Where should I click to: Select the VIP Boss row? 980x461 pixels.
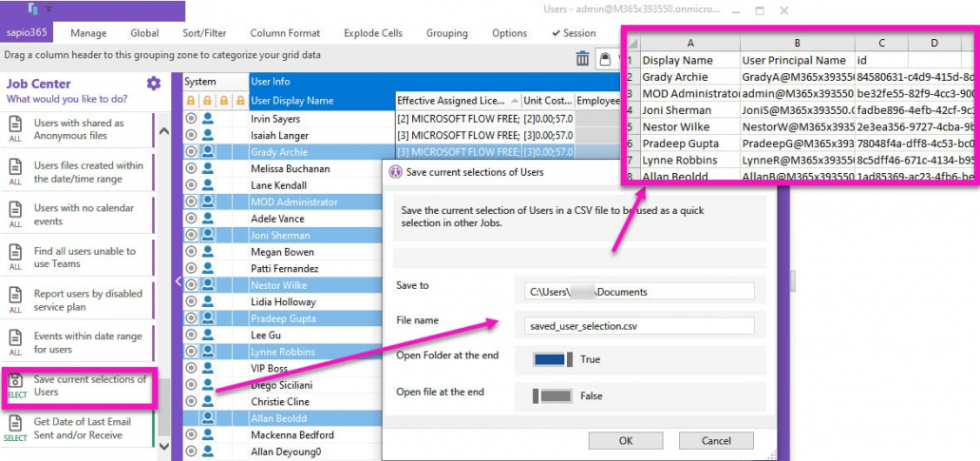pos(282,369)
